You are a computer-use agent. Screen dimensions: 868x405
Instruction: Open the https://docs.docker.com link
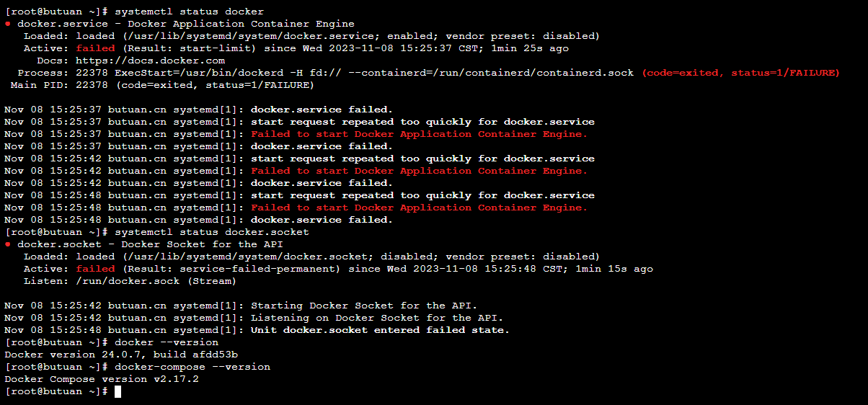[x=150, y=61]
